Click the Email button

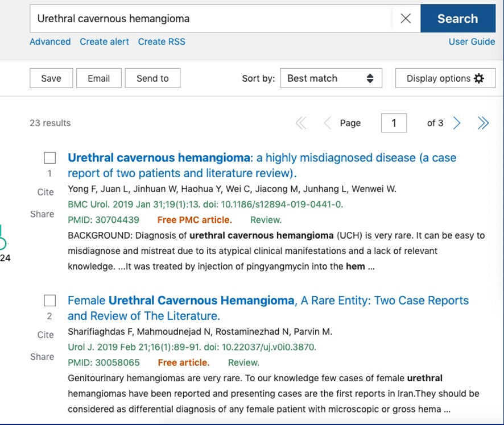click(x=99, y=78)
